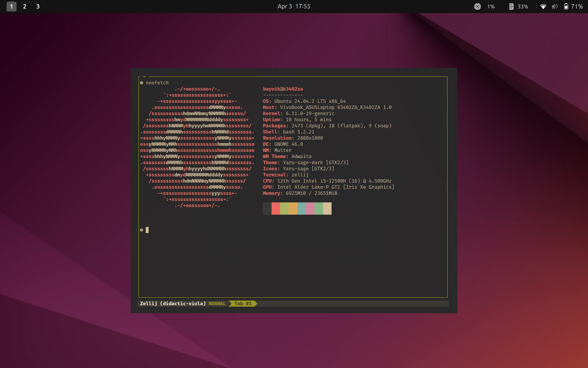Image resolution: width=588 pixels, height=368 pixels.
Task: Click the terminal cursor block
Action: 147,230
